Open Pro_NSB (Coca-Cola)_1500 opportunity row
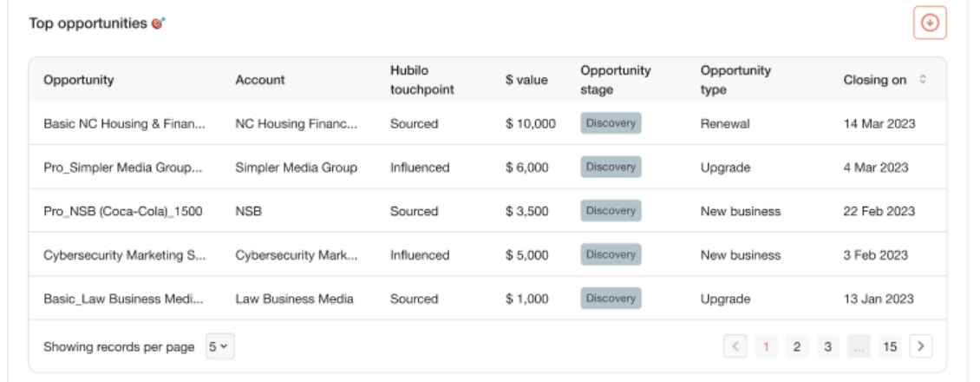The image size is (980, 382). click(487, 211)
